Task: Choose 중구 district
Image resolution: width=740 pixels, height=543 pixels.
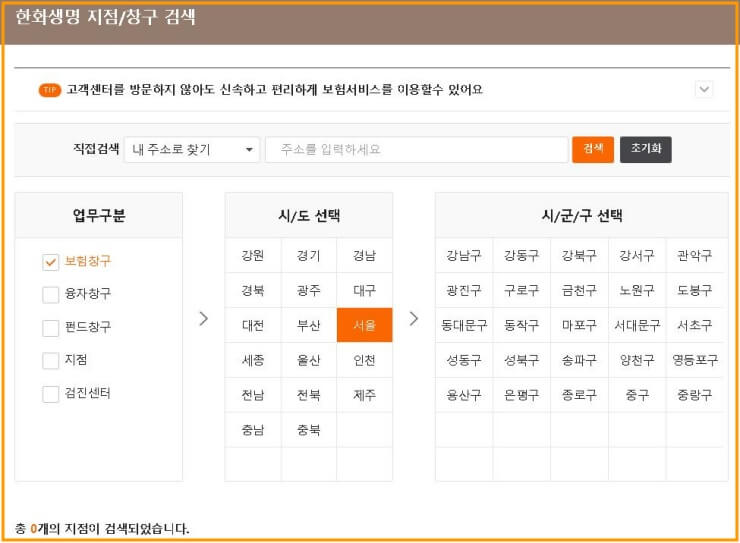Action: (637, 395)
